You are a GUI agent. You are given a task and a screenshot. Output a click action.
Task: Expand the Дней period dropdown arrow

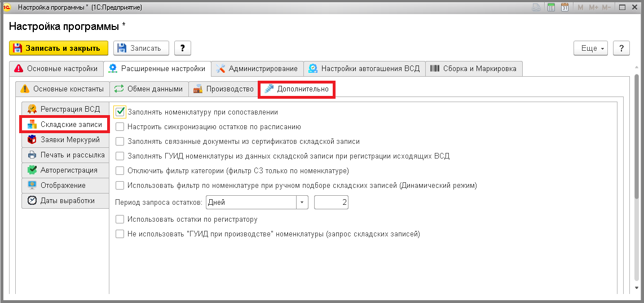coord(302,202)
